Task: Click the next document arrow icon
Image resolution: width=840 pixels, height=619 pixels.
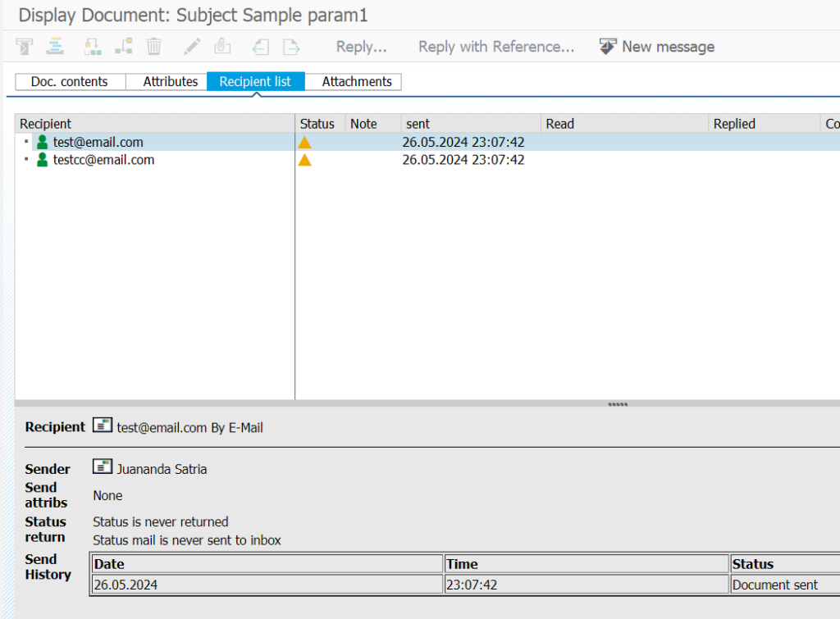Action: pos(291,47)
